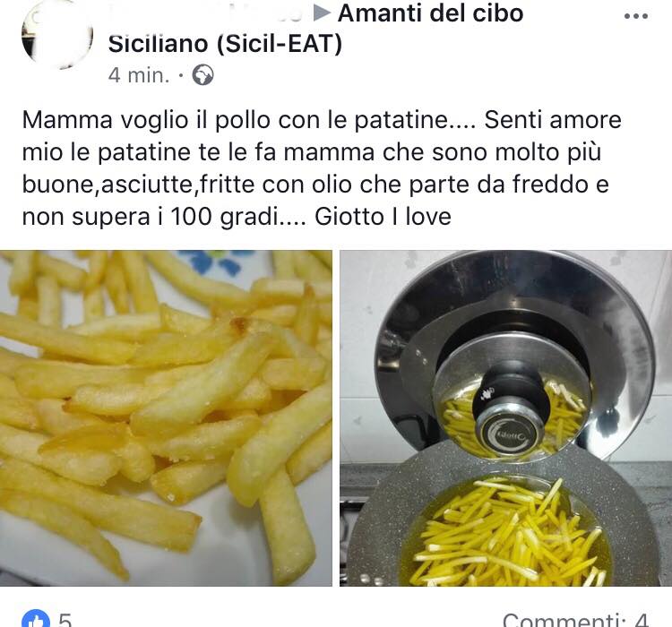The height and width of the screenshot is (627, 672).
Task: Open the french fries photo
Action: [166, 418]
